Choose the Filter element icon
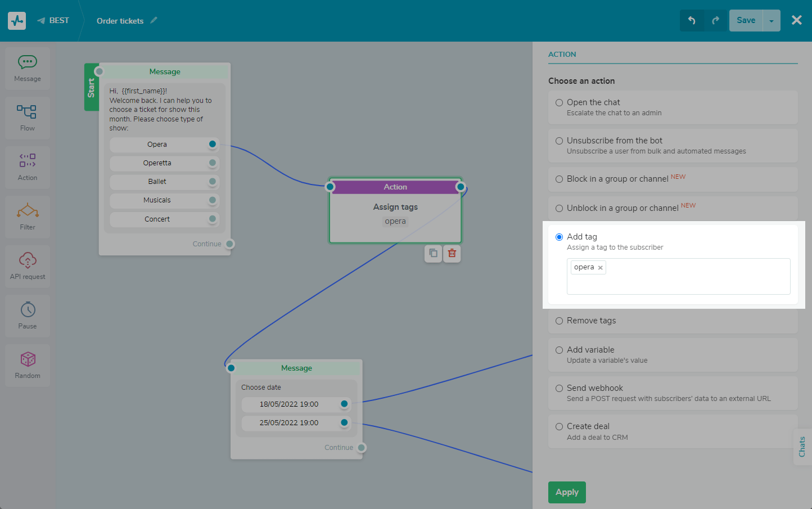Viewport: 812px width, 509px height. tap(28, 217)
